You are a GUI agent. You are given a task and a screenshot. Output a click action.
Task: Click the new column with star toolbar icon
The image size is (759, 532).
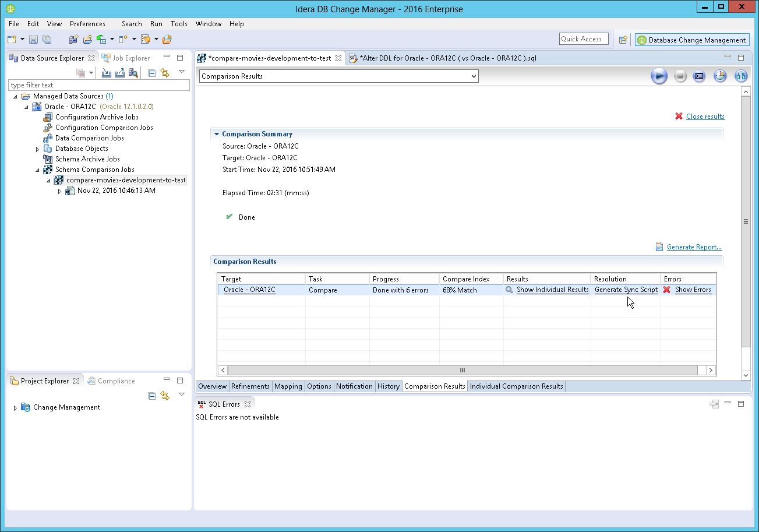(123, 40)
